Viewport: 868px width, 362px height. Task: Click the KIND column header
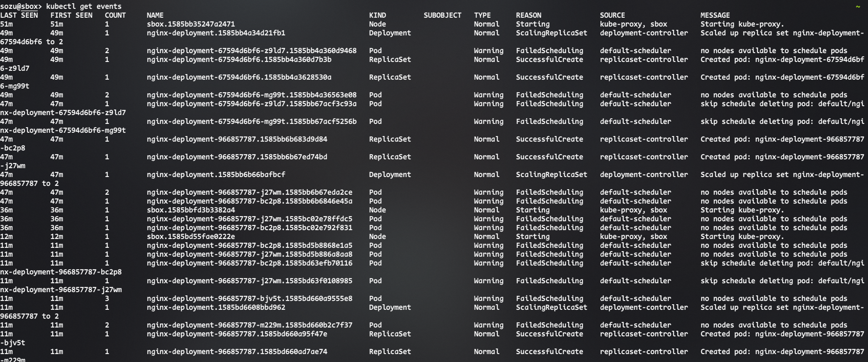(377, 15)
